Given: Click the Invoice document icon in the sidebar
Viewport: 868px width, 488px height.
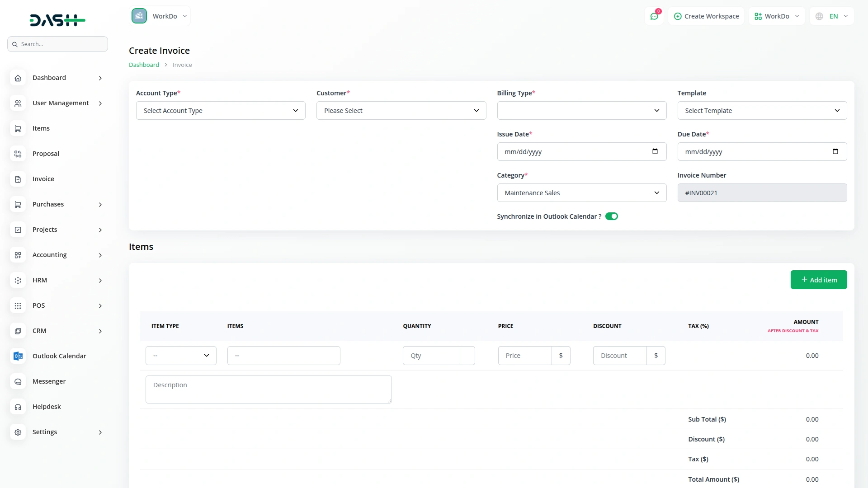Looking at the screenshot, I should point(18,179).
